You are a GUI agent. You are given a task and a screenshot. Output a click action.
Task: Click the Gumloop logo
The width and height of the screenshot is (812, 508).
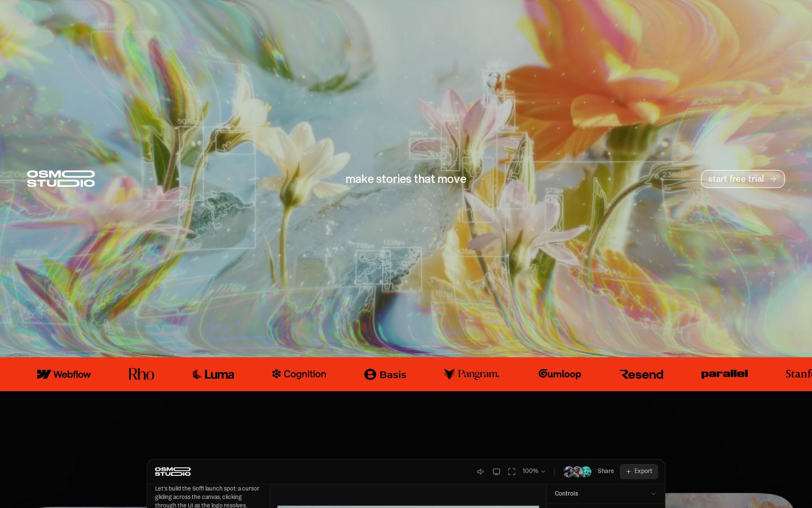tap(559, 374)
